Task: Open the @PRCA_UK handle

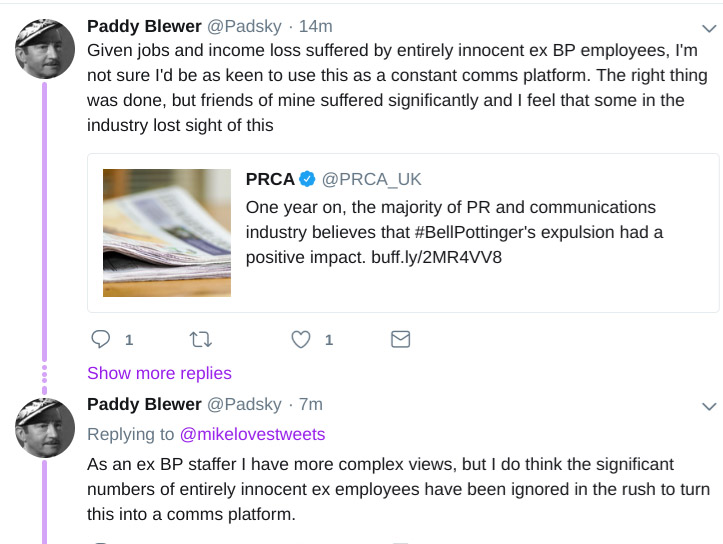Action: pyautogui.click(x=371, y=179)
